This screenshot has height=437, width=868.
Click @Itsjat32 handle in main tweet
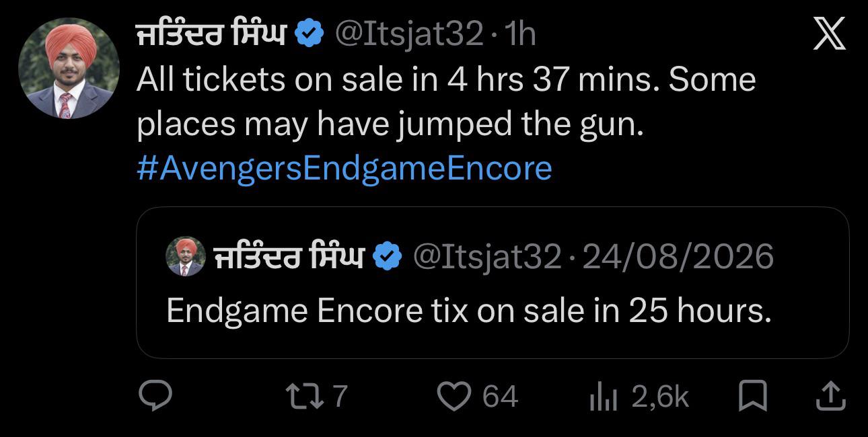point(408,34)
